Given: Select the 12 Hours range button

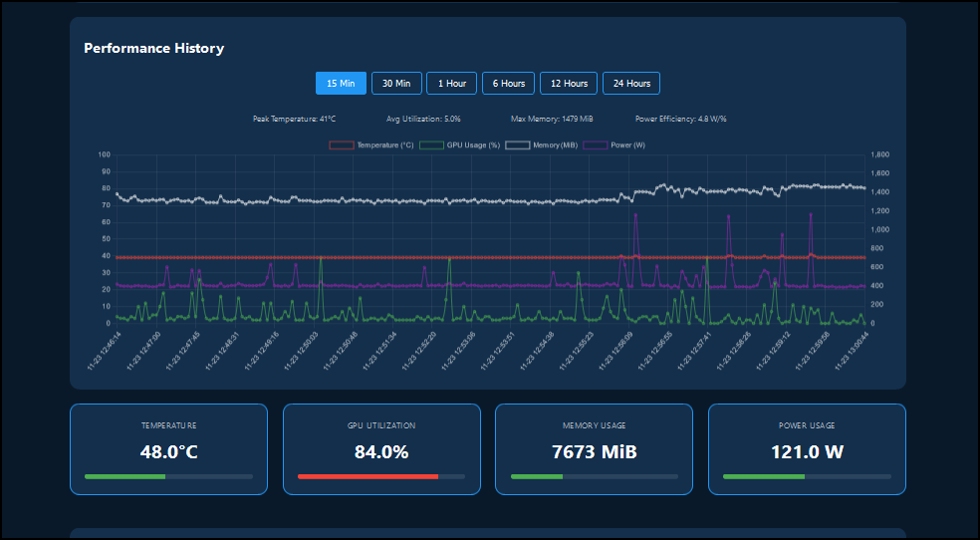Looking at the screenshot, I should 568,83.
